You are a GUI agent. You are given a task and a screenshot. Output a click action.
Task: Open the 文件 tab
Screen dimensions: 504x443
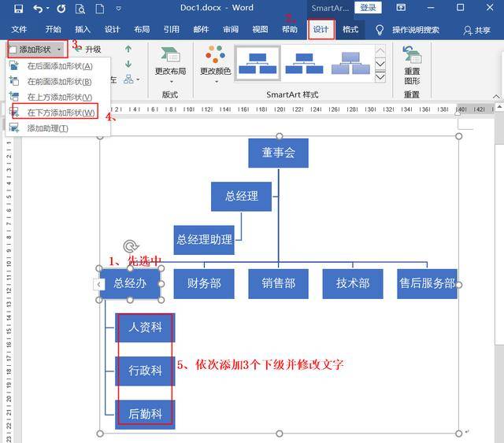(x=19, y=30)
